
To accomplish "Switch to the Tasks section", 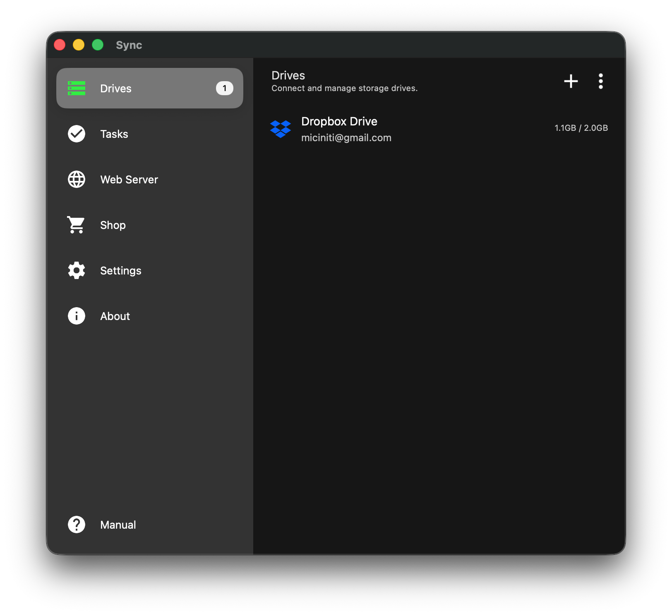I will (x=114, y=134).
